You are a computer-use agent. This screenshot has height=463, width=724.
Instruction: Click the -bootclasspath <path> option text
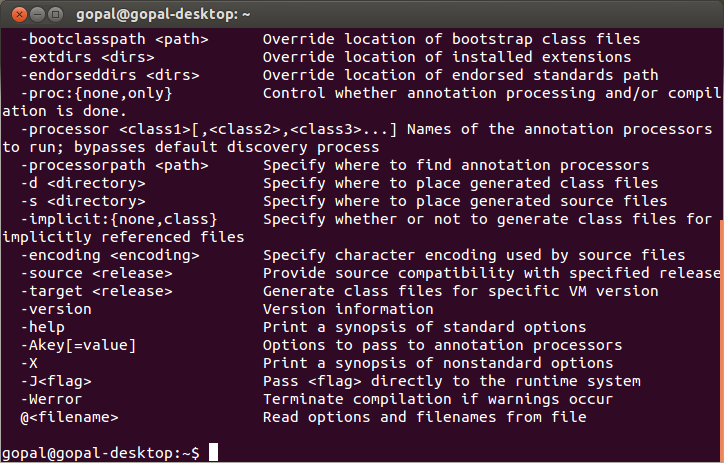pyautogui.click(x=115, y=39)
